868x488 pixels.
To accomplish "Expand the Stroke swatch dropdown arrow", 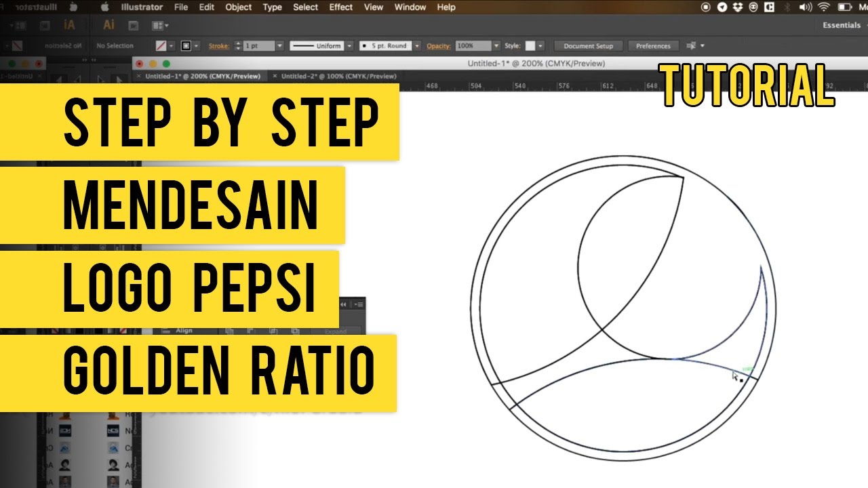I will [197, 46].
